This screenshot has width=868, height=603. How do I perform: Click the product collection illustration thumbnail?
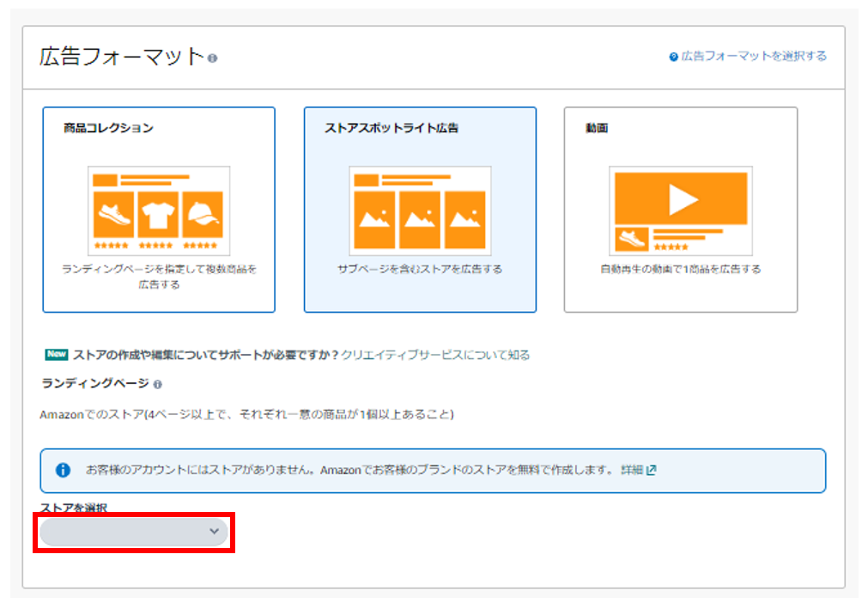159,211
